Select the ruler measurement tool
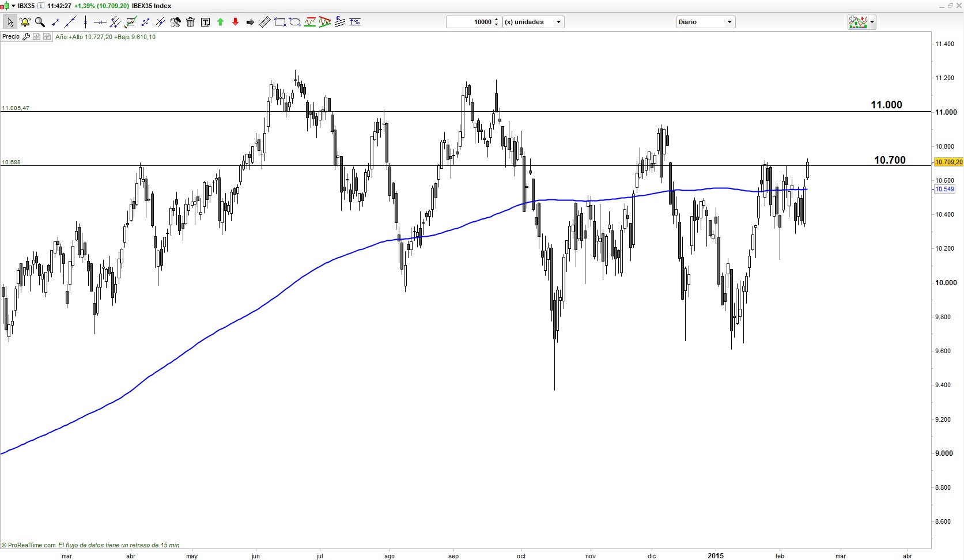Image resolution: width=964 pixels, height=560 pixels. point(265,22)
